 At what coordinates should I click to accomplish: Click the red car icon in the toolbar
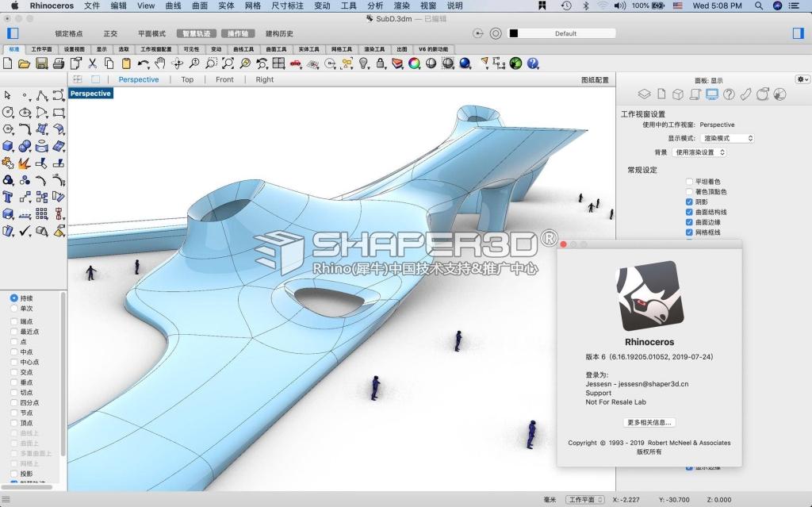(296, 63)
